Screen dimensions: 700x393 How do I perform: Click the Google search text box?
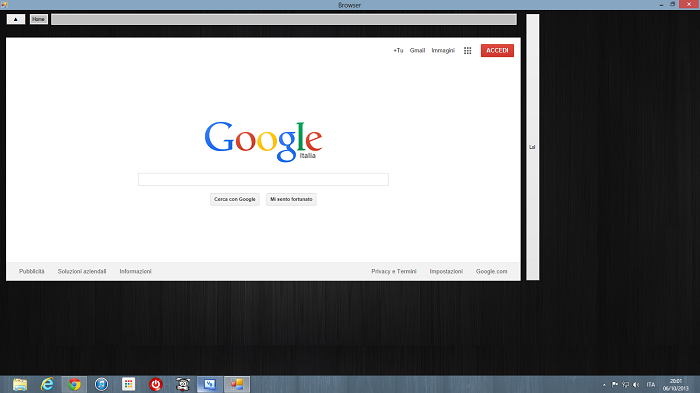pos(263,180)
